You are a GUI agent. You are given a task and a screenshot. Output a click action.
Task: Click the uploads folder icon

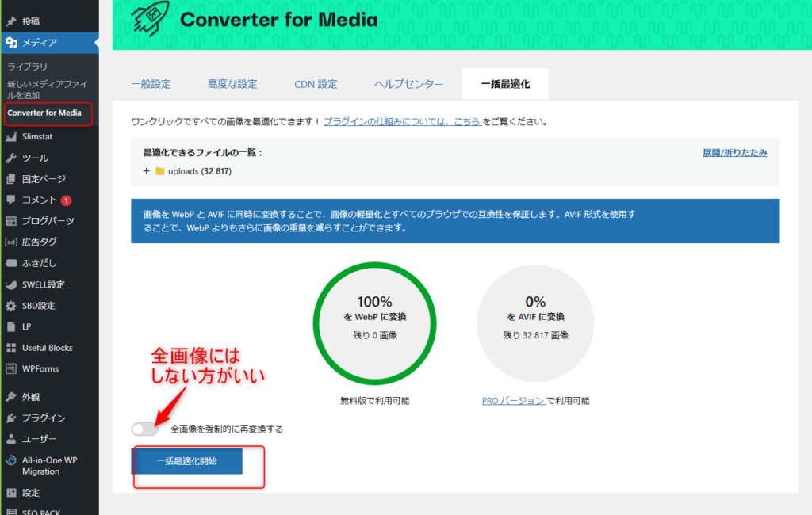160,171
